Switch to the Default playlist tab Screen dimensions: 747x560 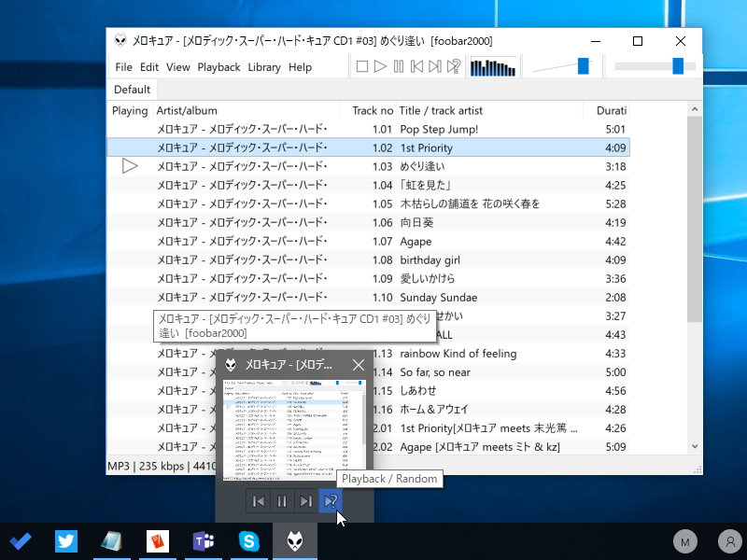point(132,89)
